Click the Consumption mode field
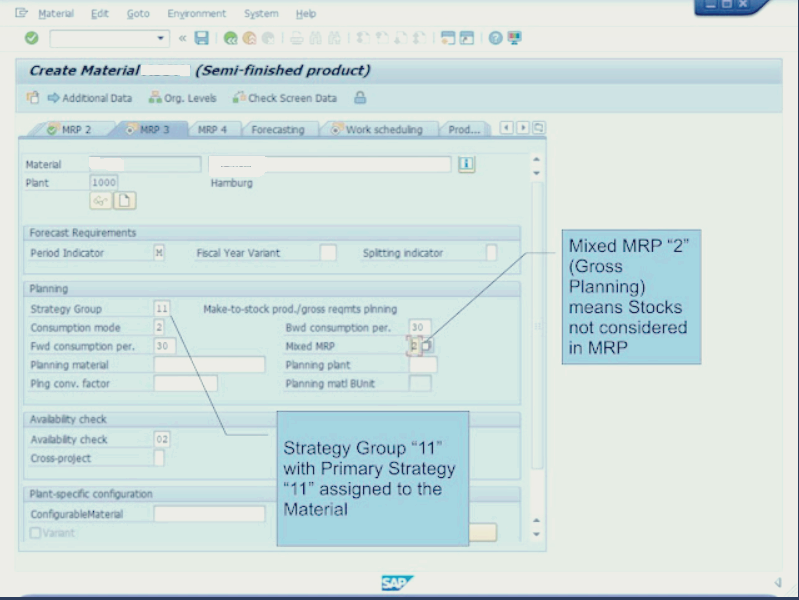This screenshot has width=799, height=600. coord(159,327)
